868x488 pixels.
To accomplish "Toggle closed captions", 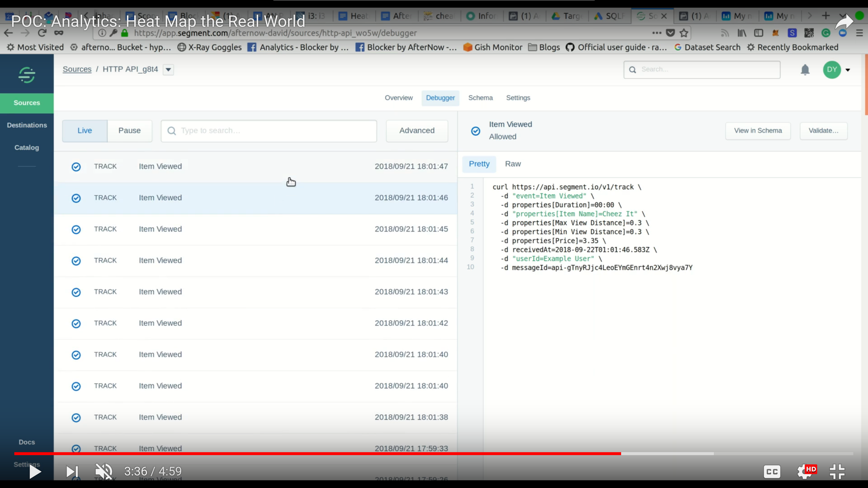I will tap(772, 472).
